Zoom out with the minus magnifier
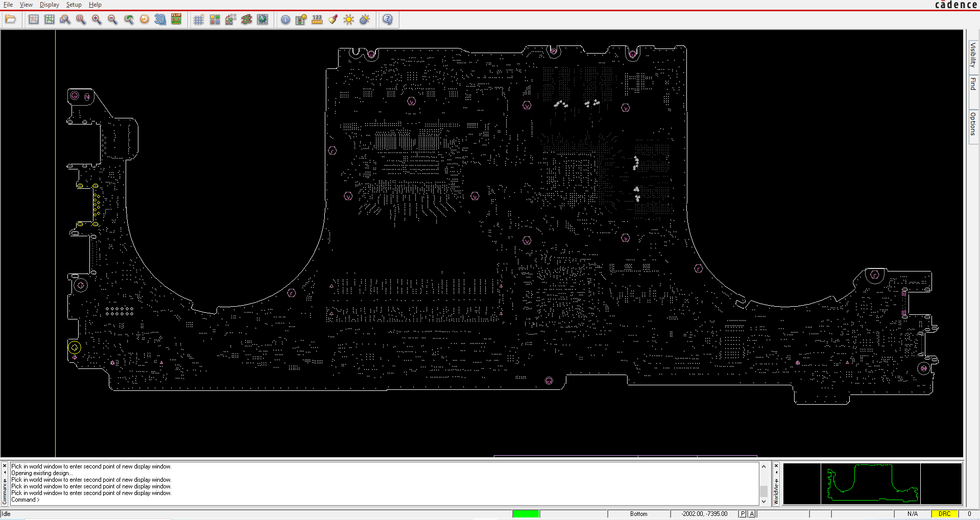980x520 pixels. click(112, 19)
